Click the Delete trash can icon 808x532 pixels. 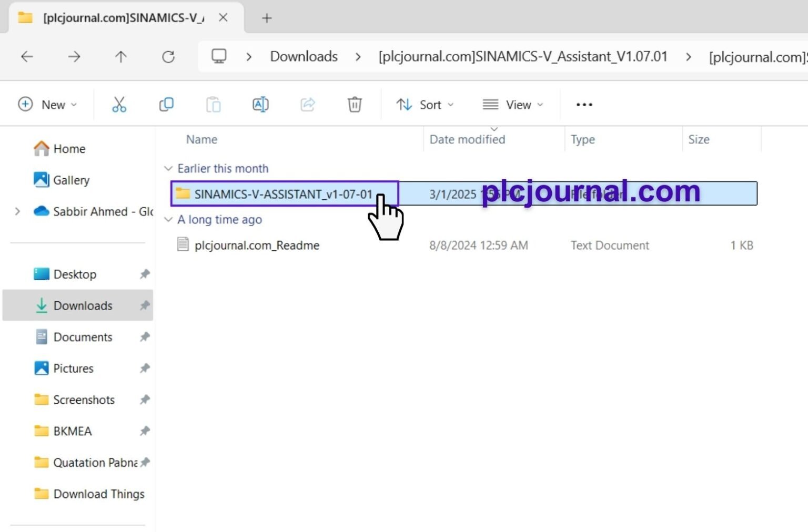(355, 105)
